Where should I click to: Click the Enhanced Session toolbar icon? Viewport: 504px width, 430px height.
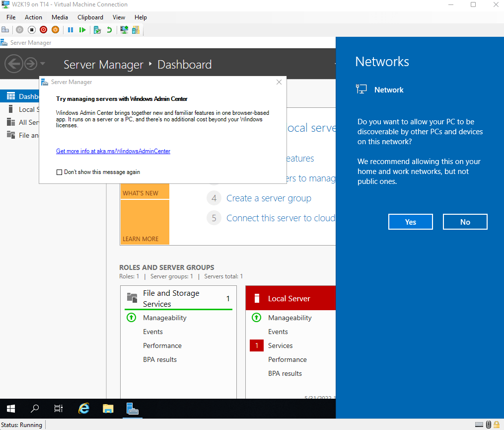click(124, 30)
